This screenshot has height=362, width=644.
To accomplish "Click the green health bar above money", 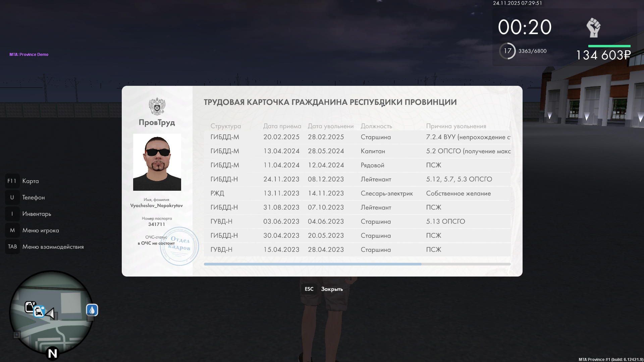I will click(609, 46).
